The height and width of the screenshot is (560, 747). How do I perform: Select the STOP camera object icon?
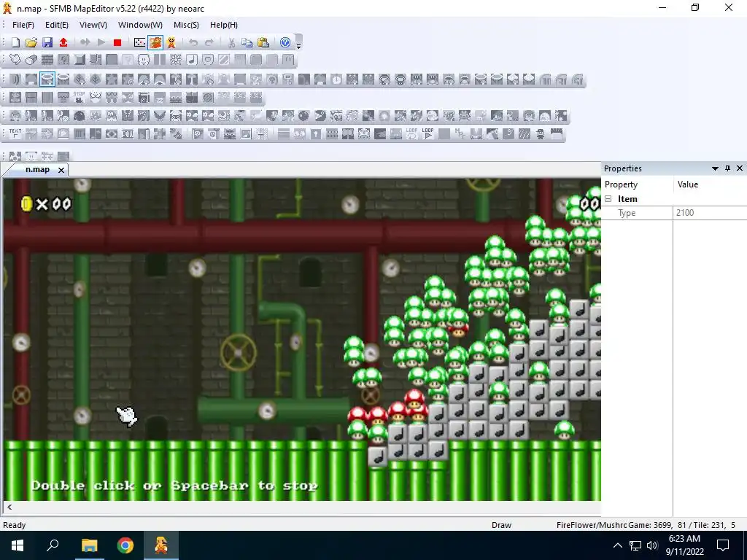click(79, 98)
